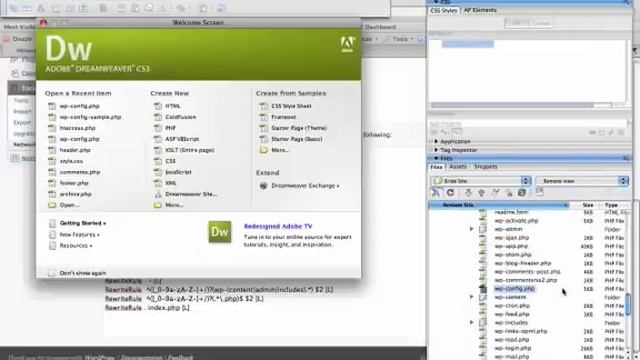640x360 pixels.
Task: Click the Check Out files icon
Action: coord(495,193)
